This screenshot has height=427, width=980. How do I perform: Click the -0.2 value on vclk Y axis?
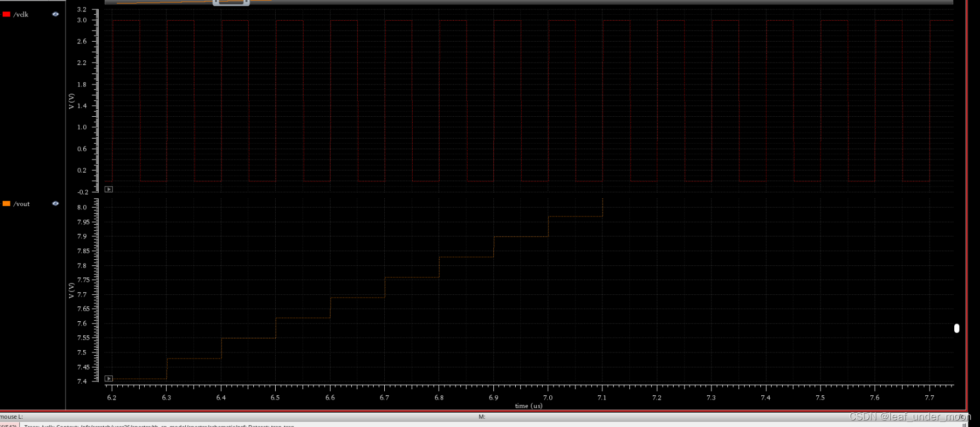[83, 192]
